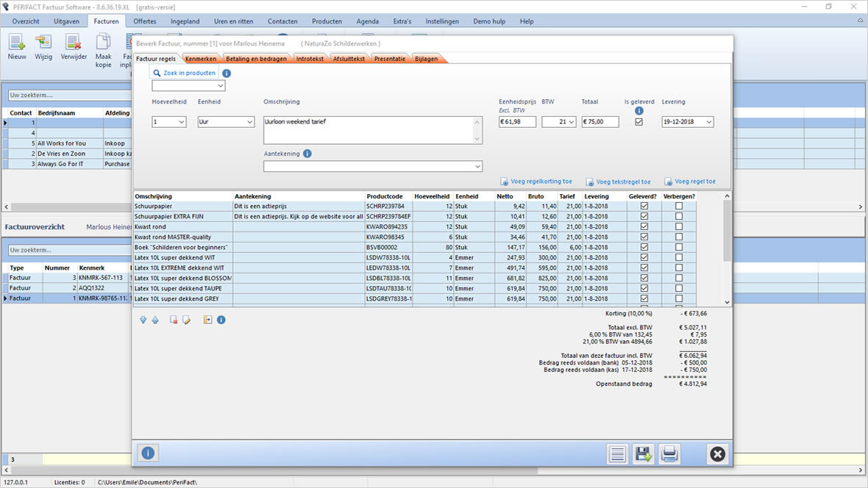
Task: Click the Omschrijving text area
Action: pyautogui.click(x=372, y=130)
